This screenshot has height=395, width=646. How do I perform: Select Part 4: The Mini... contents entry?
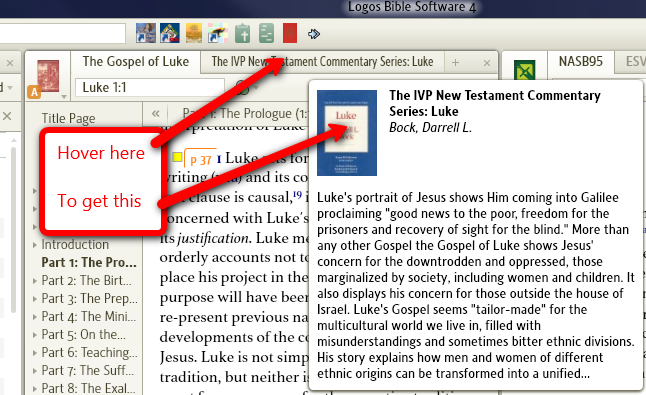point(89,317)
